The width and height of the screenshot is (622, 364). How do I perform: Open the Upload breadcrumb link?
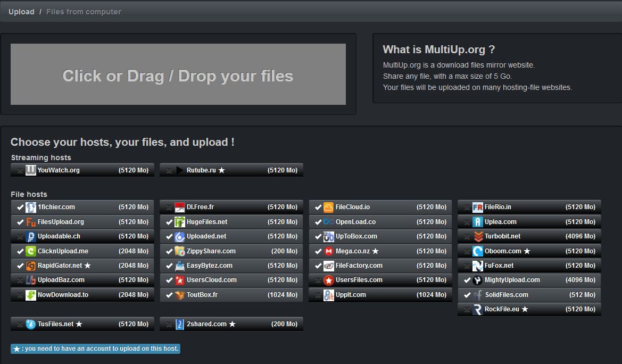21,12
